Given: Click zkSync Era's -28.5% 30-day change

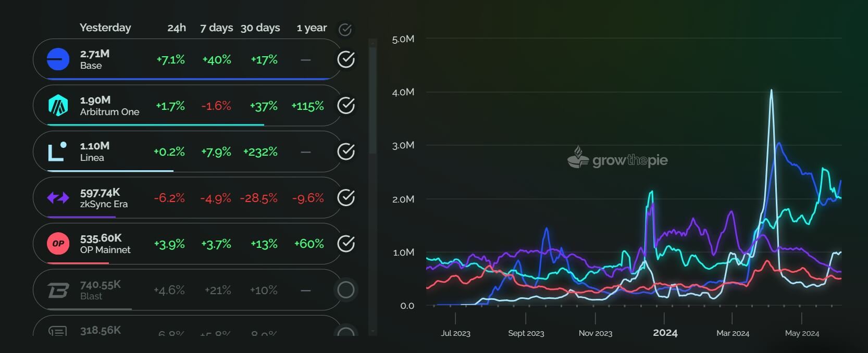Looking at the screenshot, I should (259, 198).
